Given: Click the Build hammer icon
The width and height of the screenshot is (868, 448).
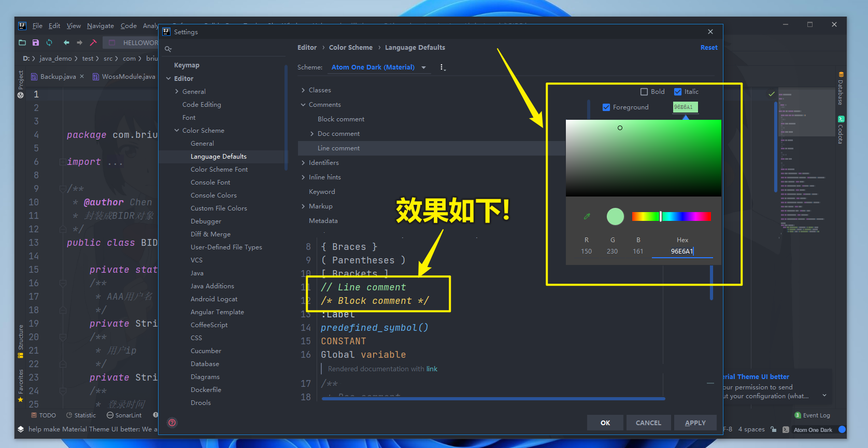Looking at the screenshot, I should point(93,43).
